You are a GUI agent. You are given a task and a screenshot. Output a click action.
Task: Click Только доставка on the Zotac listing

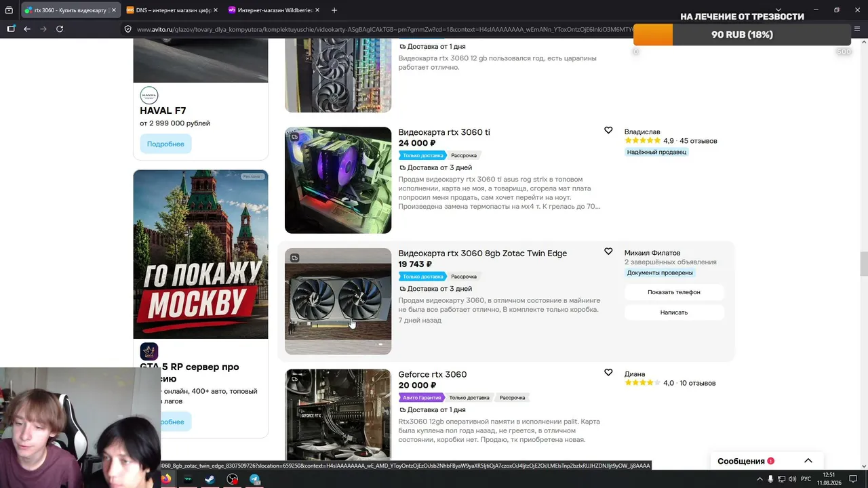[422, 277]
